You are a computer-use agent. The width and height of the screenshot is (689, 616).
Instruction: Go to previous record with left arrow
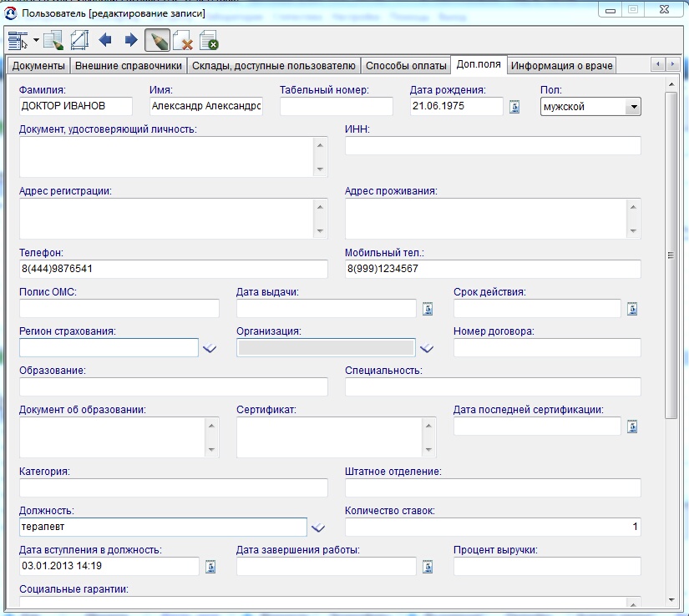105,40
